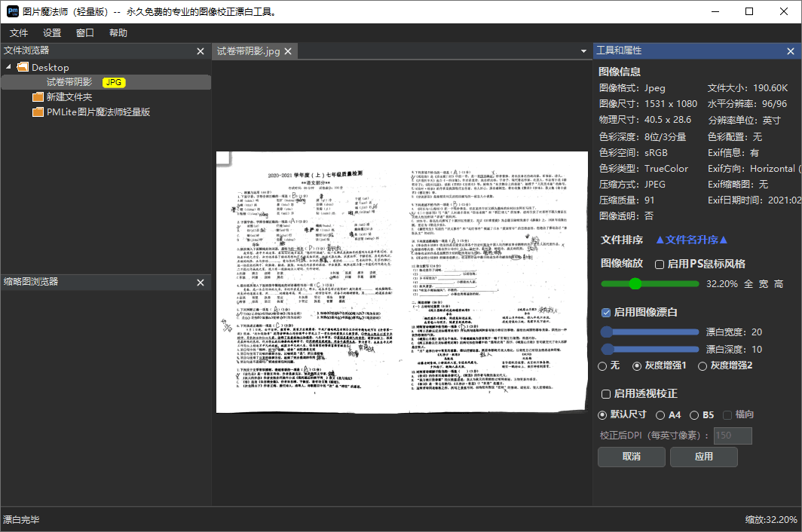
Task: Select the A4 paper size option
Action: click(660, 414)
